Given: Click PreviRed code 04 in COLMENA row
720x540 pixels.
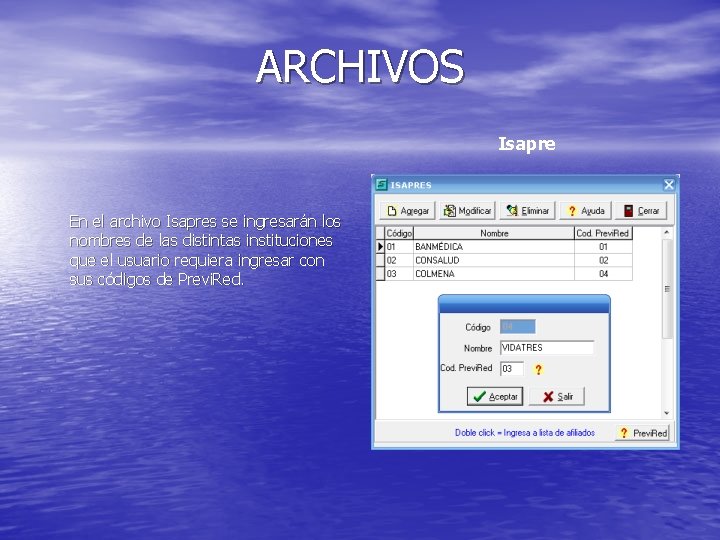Looking at the screenshot, I should [x=603, y=274].
